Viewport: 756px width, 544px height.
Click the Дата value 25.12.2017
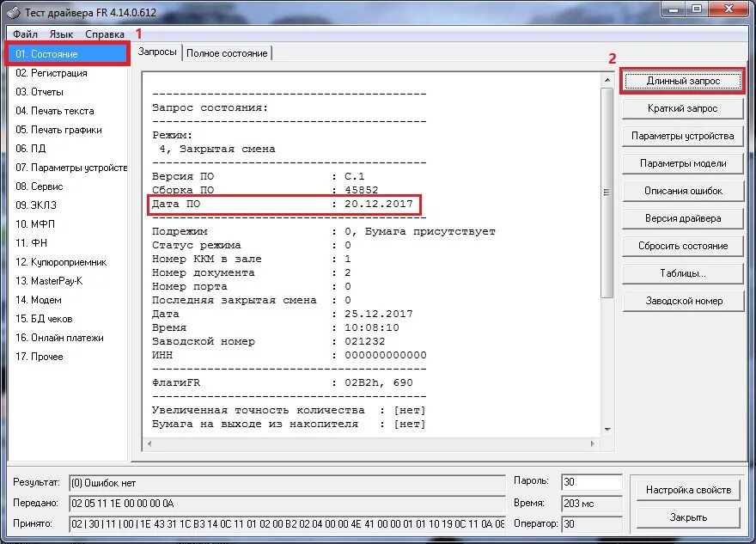tap(379, 314)
